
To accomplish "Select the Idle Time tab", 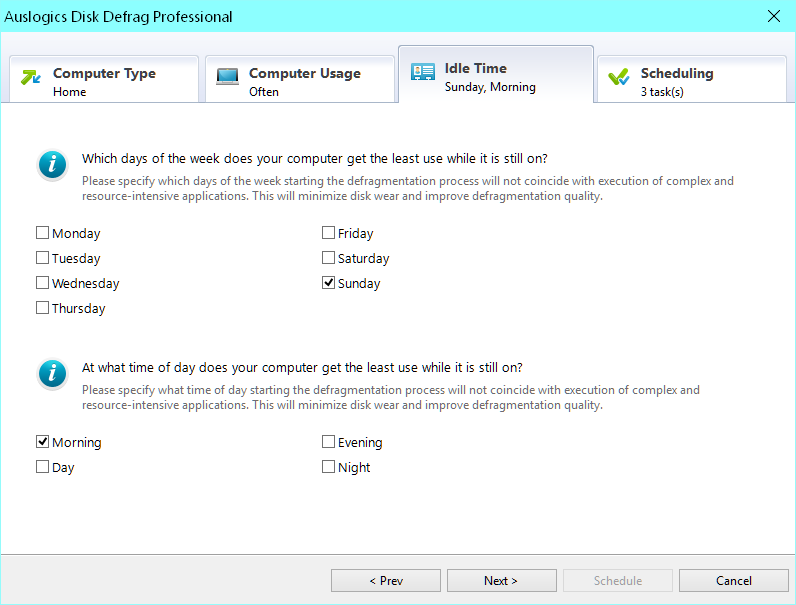I will pos(496,75).
